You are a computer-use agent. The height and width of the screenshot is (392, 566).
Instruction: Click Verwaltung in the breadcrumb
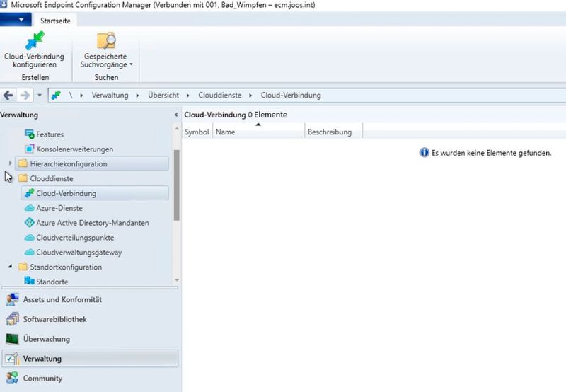coord(110,96)
